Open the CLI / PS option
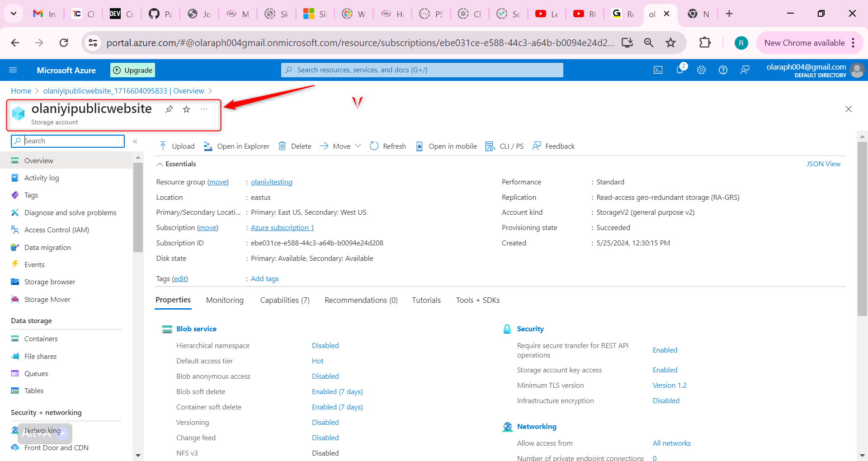The width and height of the screenshot is (868, 461). click(x=505, y=146)
